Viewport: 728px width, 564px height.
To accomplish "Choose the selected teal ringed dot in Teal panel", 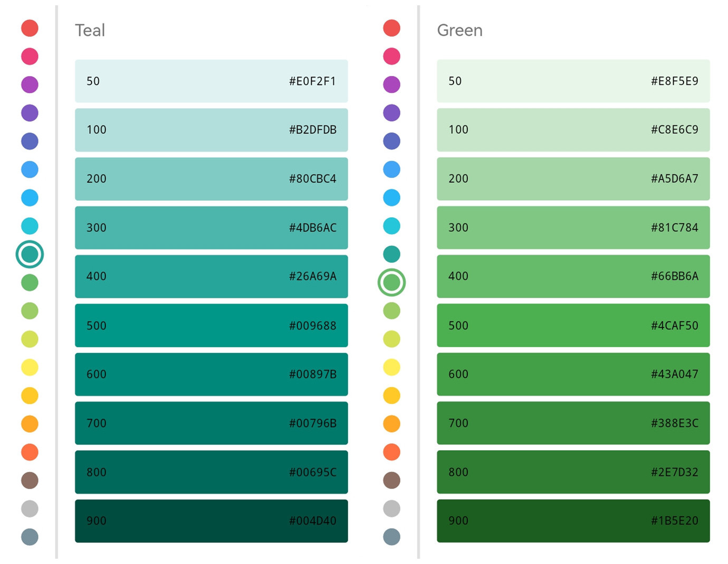I will [30, 255].
